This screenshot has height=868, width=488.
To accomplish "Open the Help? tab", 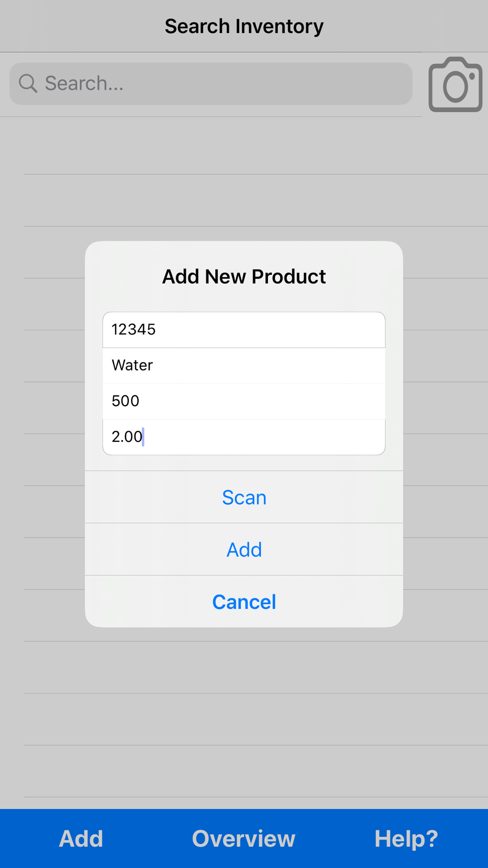I will pyautogui.click(x=406, y=839).
